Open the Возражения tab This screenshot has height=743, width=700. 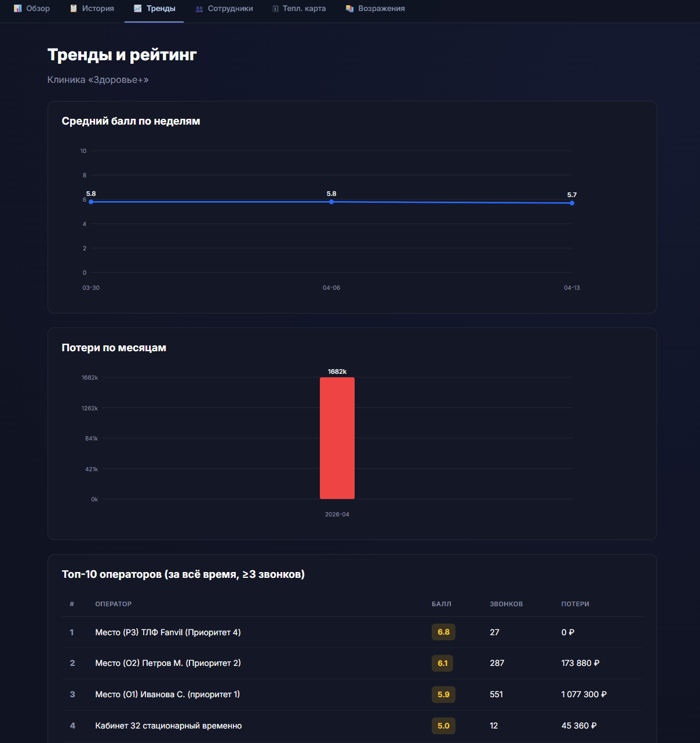[x=374, y=8]
